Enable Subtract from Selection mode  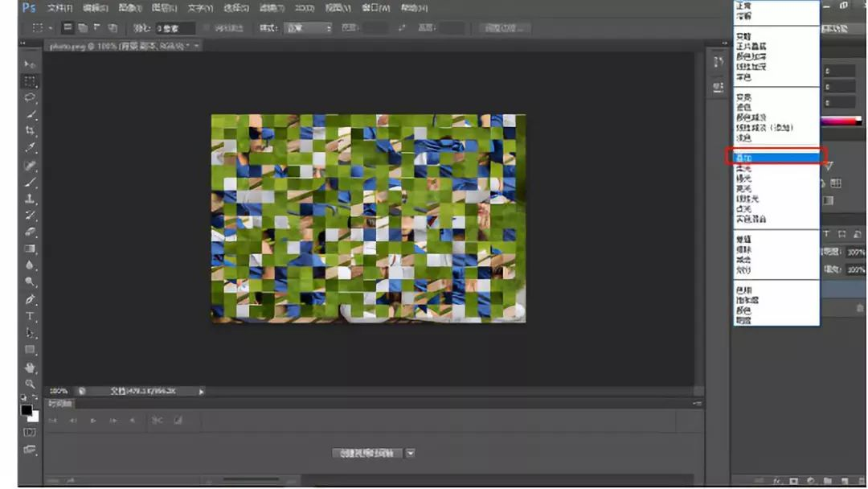[x=97, y=27]
